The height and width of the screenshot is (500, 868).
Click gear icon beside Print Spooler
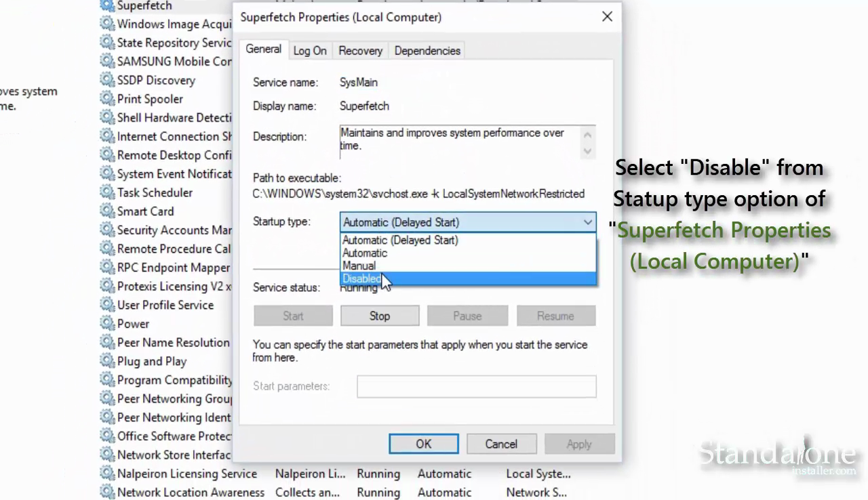click(107, 99)
